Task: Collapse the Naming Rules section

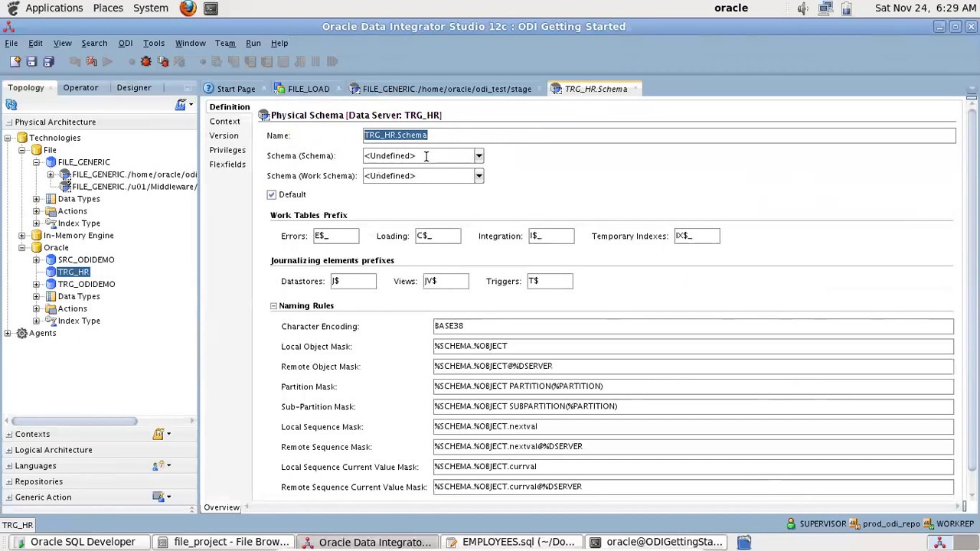Action: (x=273, y=306)
